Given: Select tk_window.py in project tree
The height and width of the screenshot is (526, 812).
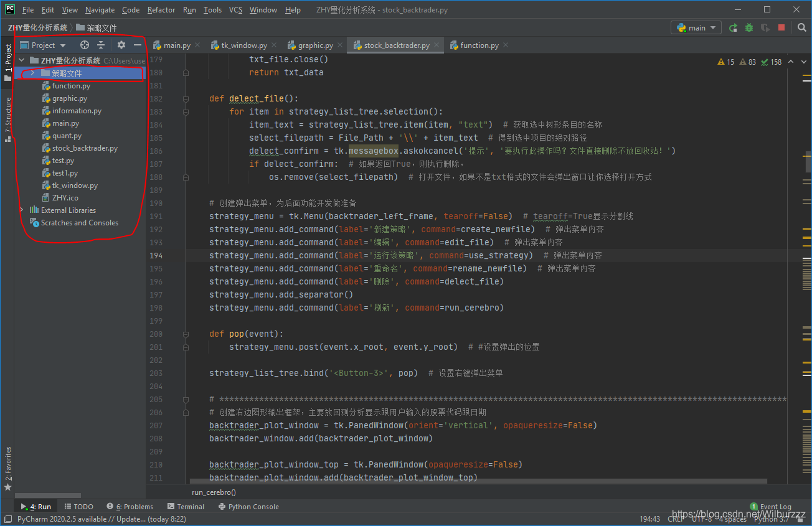Looking at the screenshot, I should (x=75, y=186).
